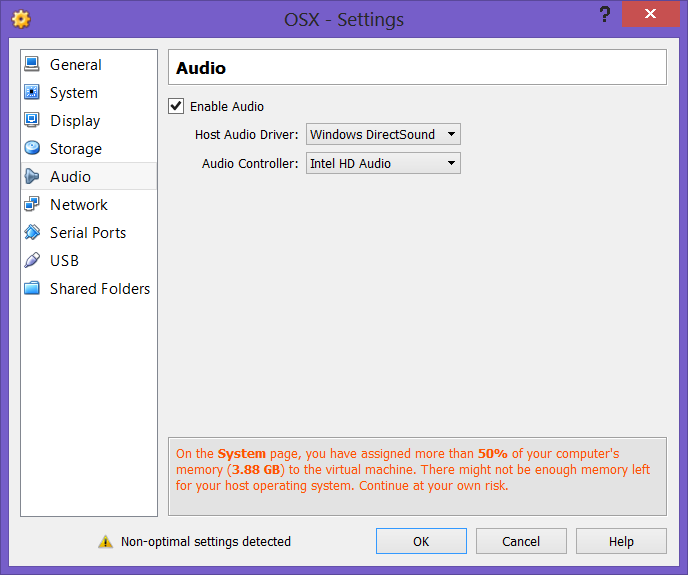Uncheck the Enable Audio checkbox
688x575 pixels.
tap(176, 106)
